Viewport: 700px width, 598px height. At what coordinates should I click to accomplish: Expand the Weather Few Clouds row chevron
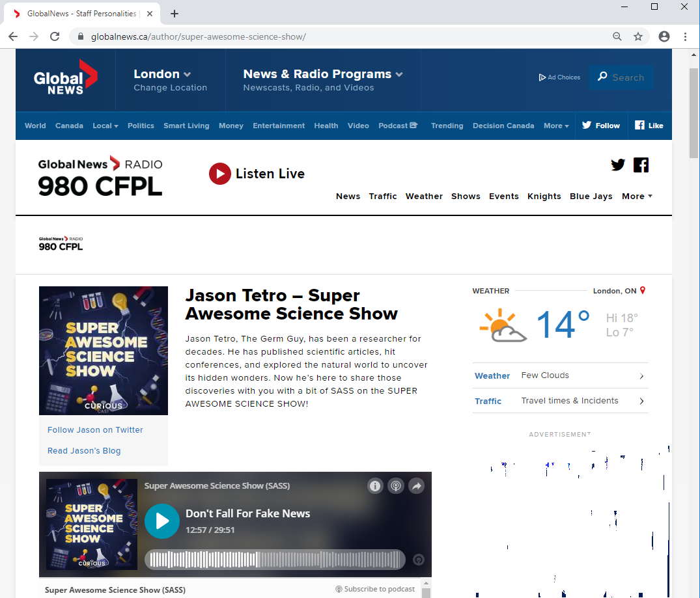(641, 376)
